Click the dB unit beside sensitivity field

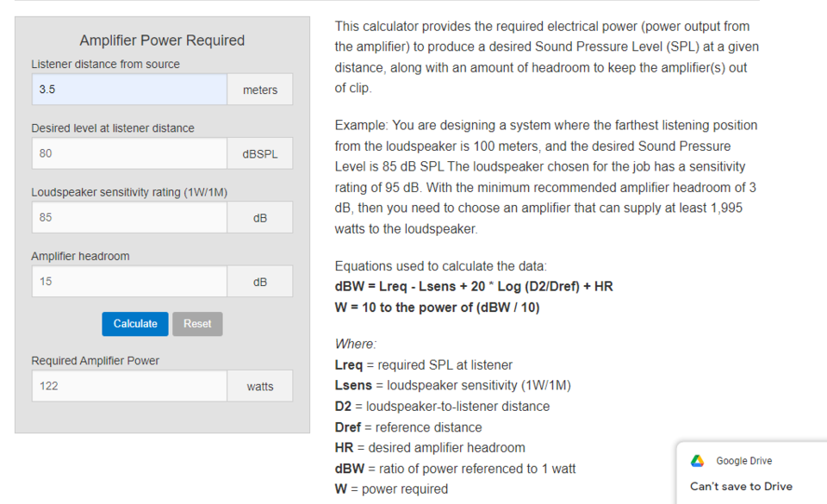pos(260,218)
